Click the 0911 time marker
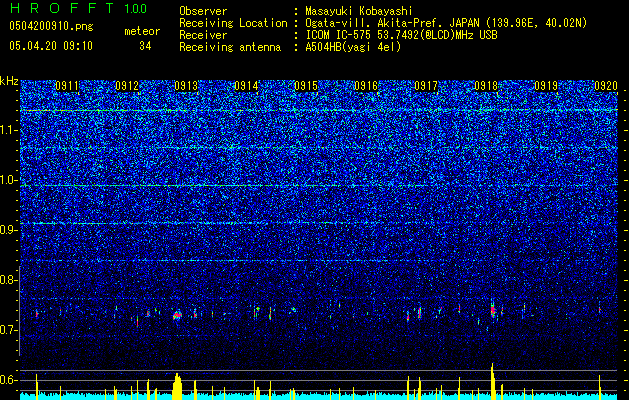 coord(67,86)
